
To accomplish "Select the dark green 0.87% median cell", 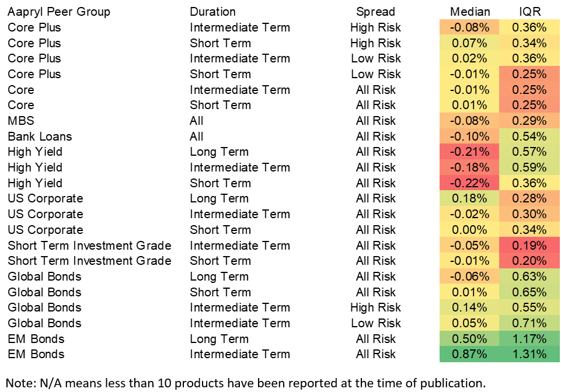I will [x=470, y=354].
